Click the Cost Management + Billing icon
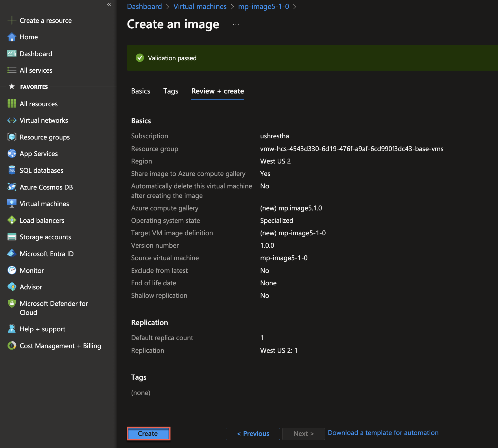 (x=12, y=346)
